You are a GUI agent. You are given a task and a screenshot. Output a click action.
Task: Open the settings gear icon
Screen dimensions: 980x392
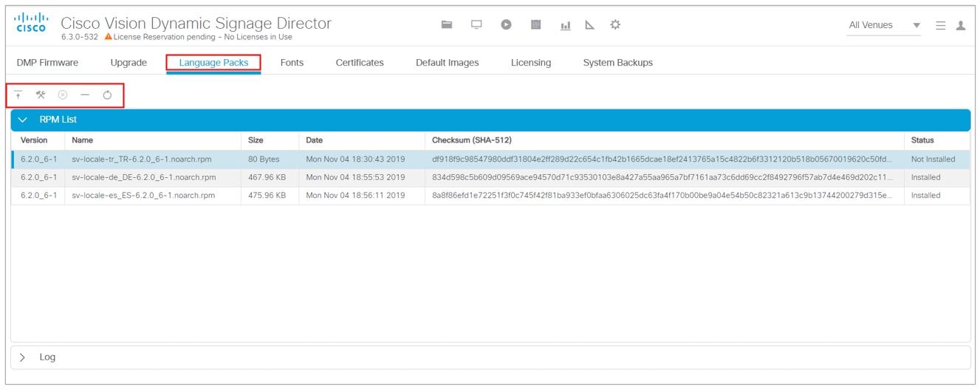(615, 24)
